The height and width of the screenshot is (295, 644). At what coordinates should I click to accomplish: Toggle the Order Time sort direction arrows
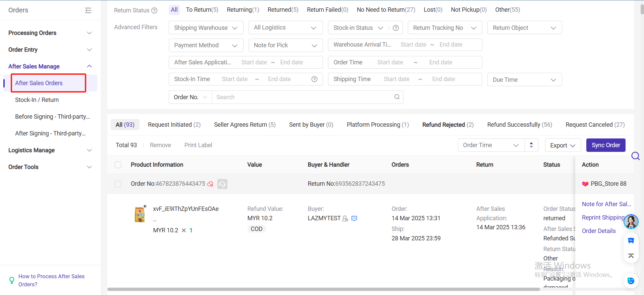click(531, 145)
